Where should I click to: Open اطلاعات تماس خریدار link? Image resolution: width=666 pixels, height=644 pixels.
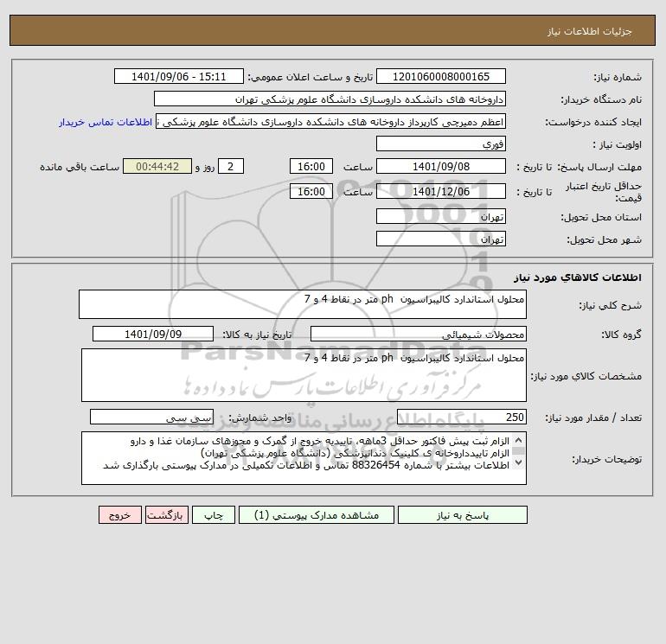click(106, 122)
